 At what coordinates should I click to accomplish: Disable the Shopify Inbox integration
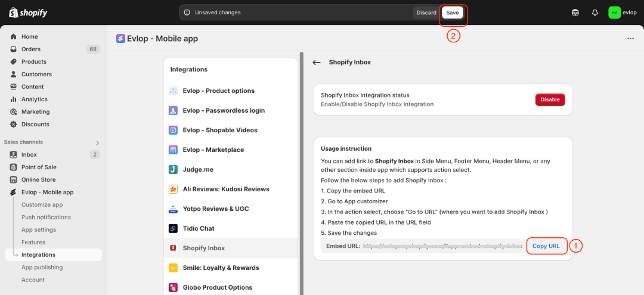550,100
